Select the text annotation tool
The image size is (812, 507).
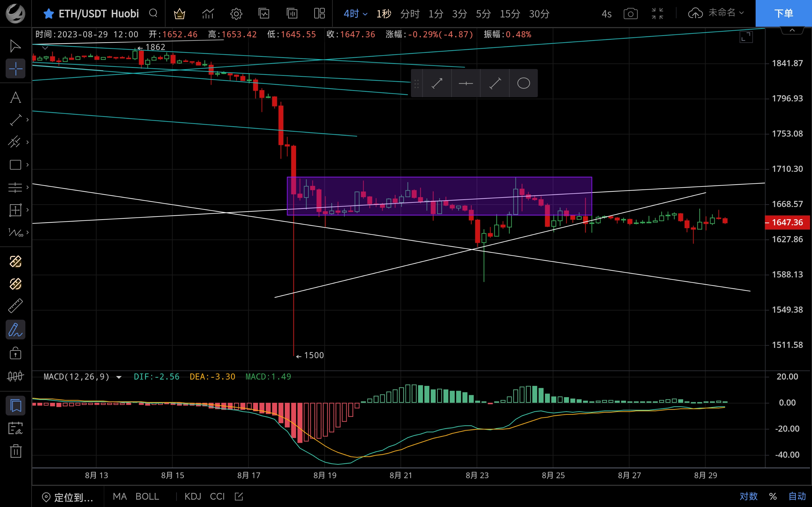click(16, 97)
